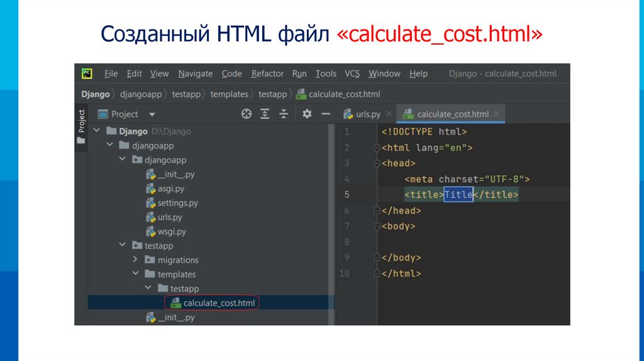
Task: Click the DOCTYPE declaration on line 1
Action: (x=425, y=132)
